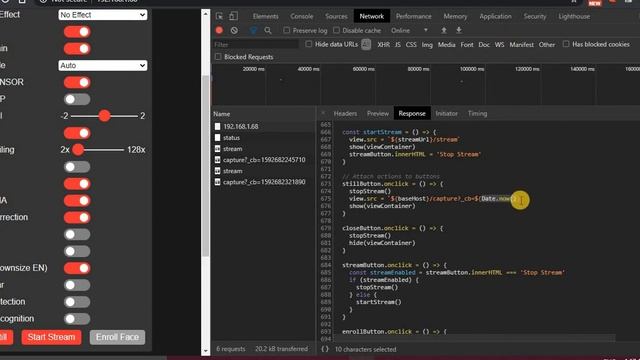640x360 pixels.
Task: Toggle the switch next to rrection label
Action: click(77, 218)
